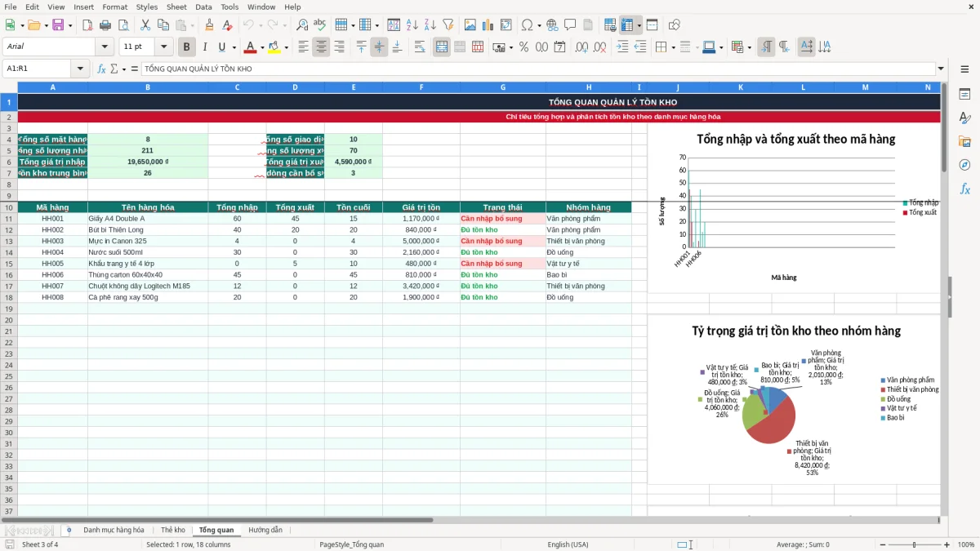Screen dimensions: 980x551
Task: Clear direct formatting icon
Action: [x=227, y=25]
